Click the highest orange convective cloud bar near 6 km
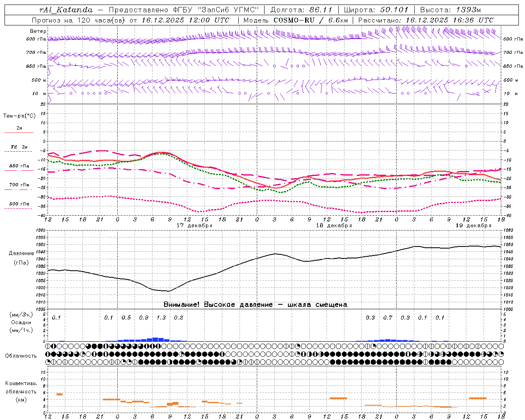The image size is (525, 420). click(x=59, y=394)
